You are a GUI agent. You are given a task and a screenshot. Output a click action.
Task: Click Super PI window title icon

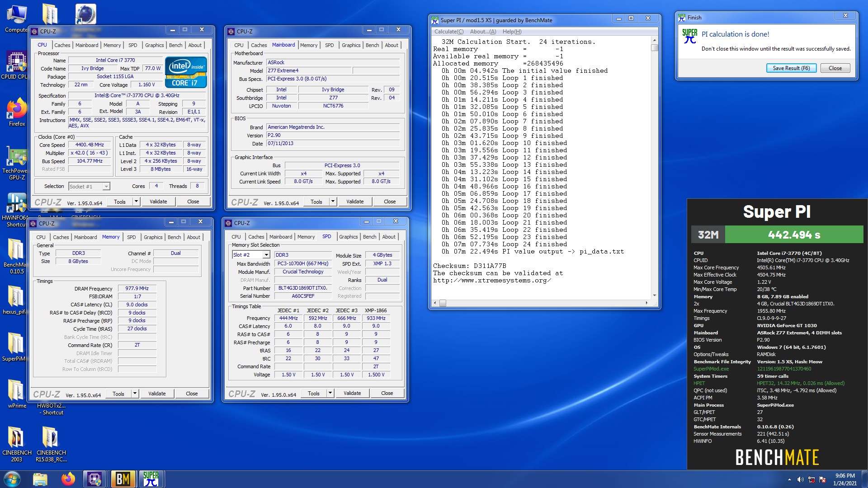point(435,20)
